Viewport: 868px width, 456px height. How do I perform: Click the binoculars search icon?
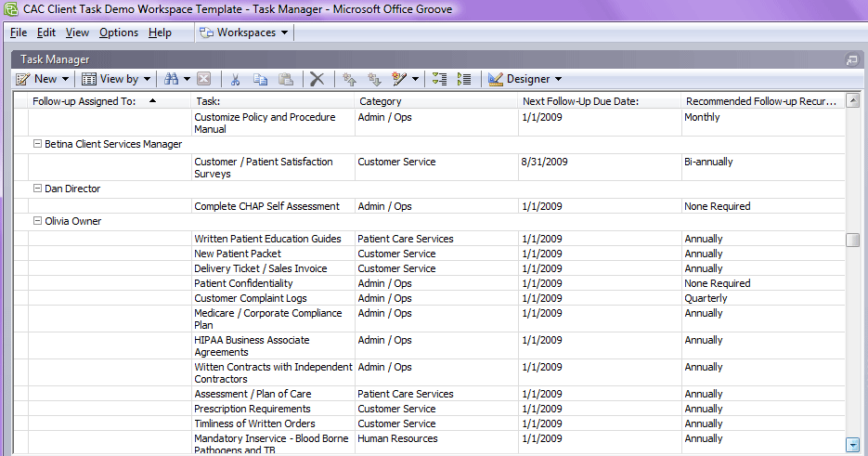[171, 79]
